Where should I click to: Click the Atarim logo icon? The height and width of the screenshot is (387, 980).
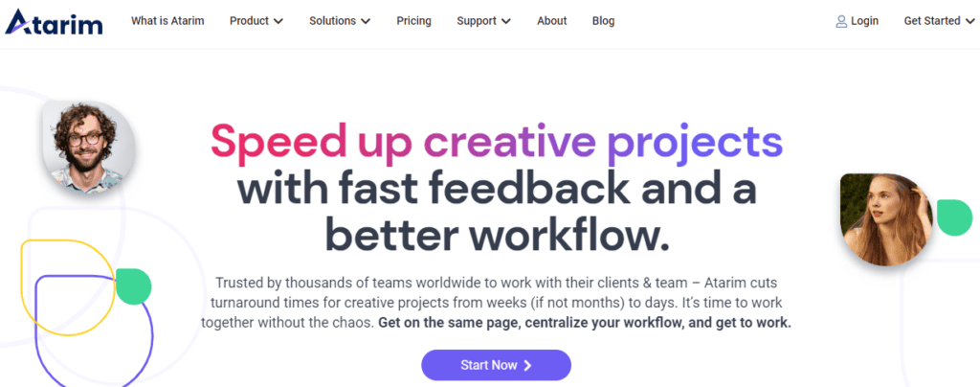point(19,21)
